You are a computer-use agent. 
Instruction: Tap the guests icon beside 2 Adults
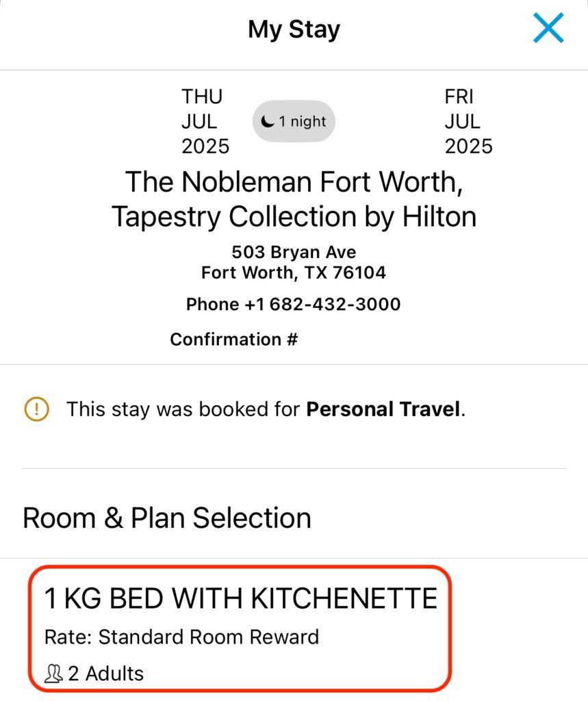53,674
